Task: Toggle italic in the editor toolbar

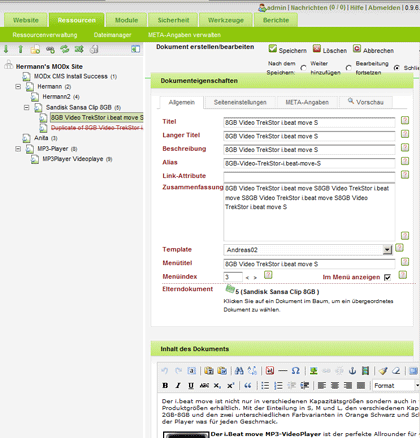Action: pyautogui.click(x=178, y=386)
